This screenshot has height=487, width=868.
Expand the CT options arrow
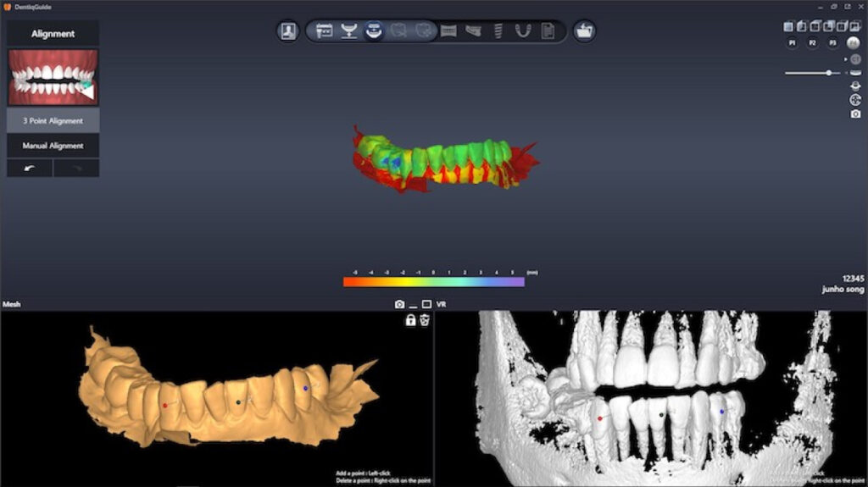tap(847, 59)
